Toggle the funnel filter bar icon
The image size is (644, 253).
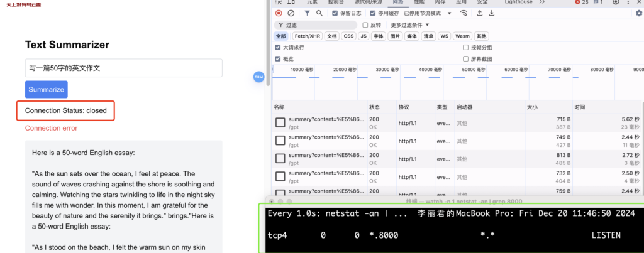pyautogui.click(x=307, y=13)
